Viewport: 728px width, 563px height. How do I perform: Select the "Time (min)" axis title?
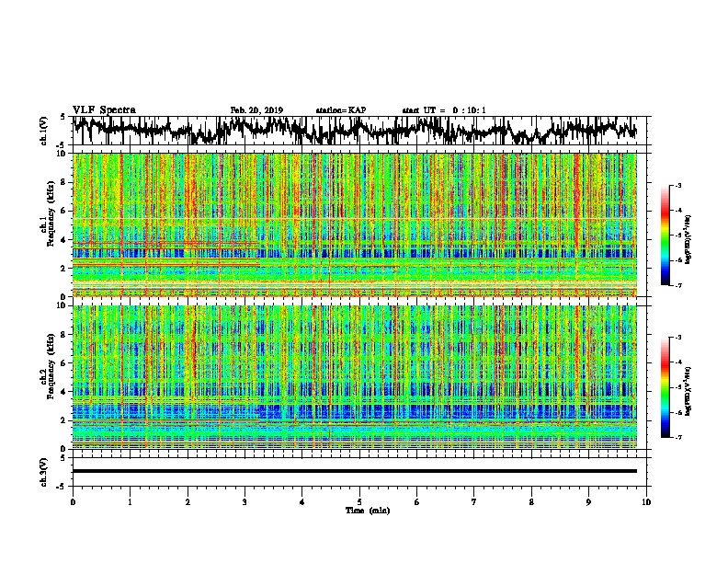368,511
